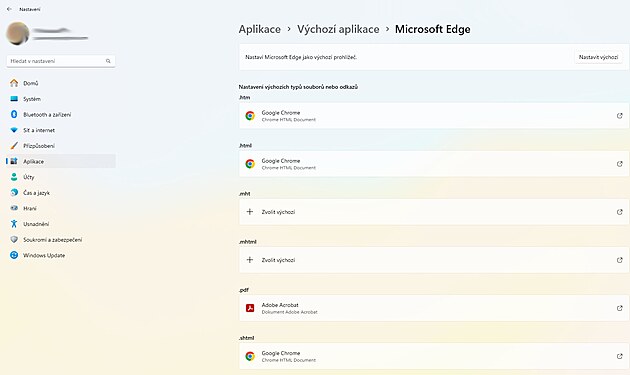630x375 pixels.
Task: Click Adobe Acrobat text for .pdf
Action: pyautogui.click(x=280, y=305)
